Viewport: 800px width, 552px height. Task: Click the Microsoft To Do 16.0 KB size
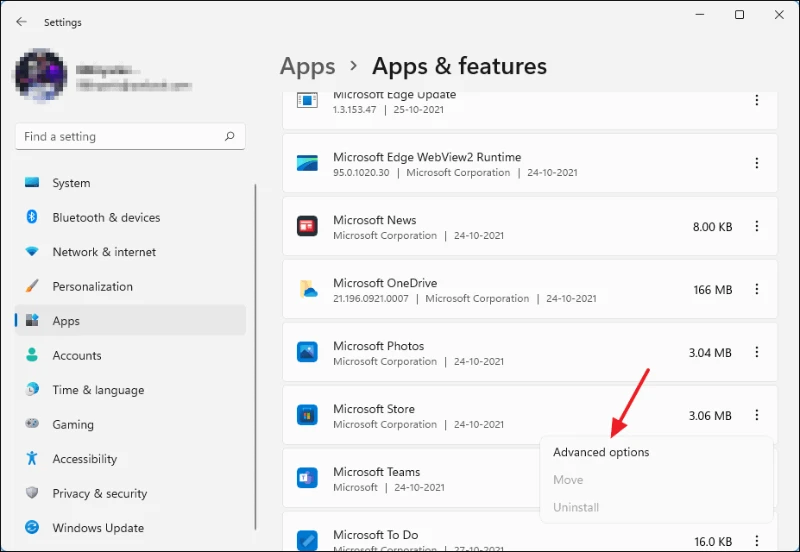tap(713, 541)
